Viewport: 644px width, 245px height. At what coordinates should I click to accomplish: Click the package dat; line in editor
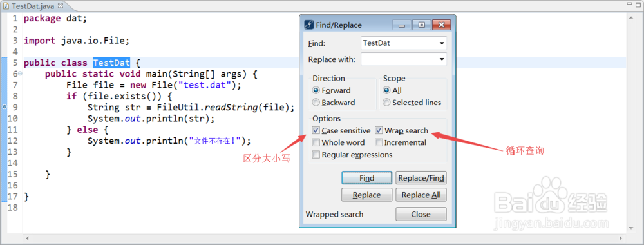click(55, 19)
